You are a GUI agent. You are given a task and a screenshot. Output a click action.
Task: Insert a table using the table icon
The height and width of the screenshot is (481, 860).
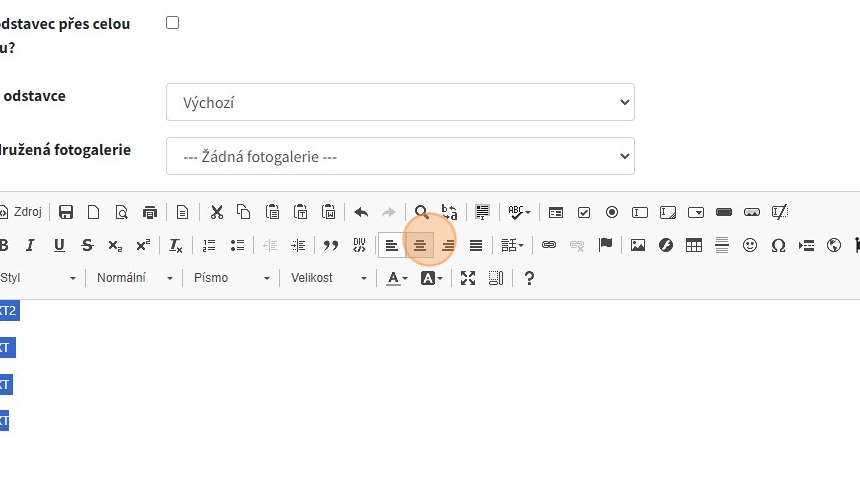tap(693, 245)
